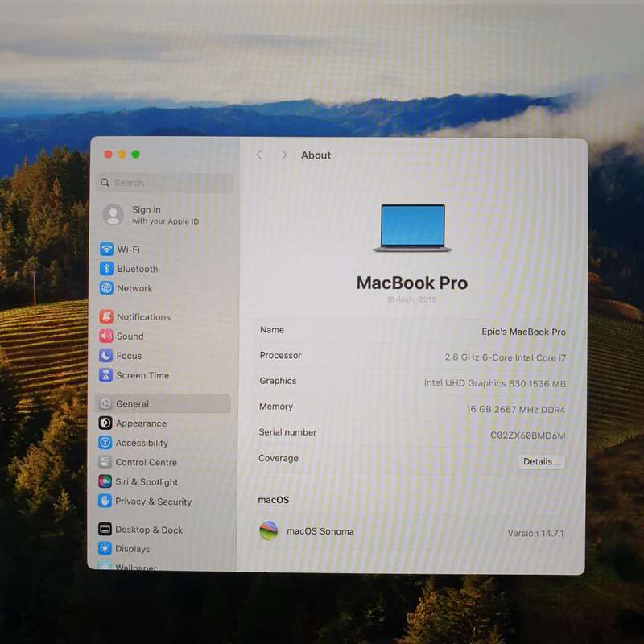Select Wi-Fi label in sidebar
Screen dimensions: 644x644
point(129,250)
